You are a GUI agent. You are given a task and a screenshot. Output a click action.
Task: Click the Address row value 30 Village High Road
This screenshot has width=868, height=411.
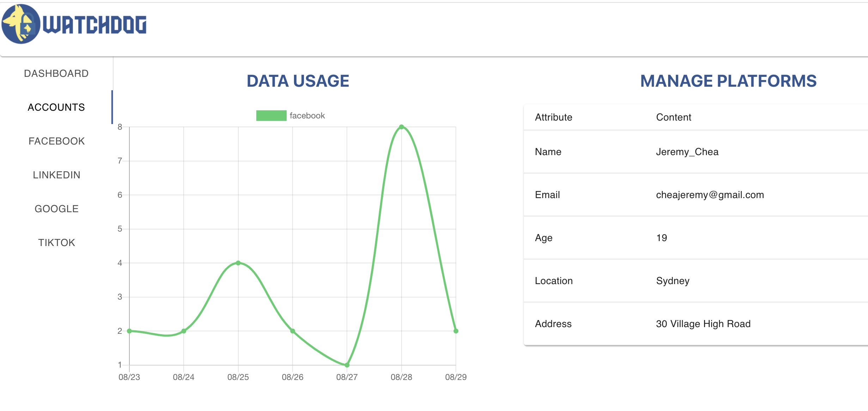[x=703, y=324]
